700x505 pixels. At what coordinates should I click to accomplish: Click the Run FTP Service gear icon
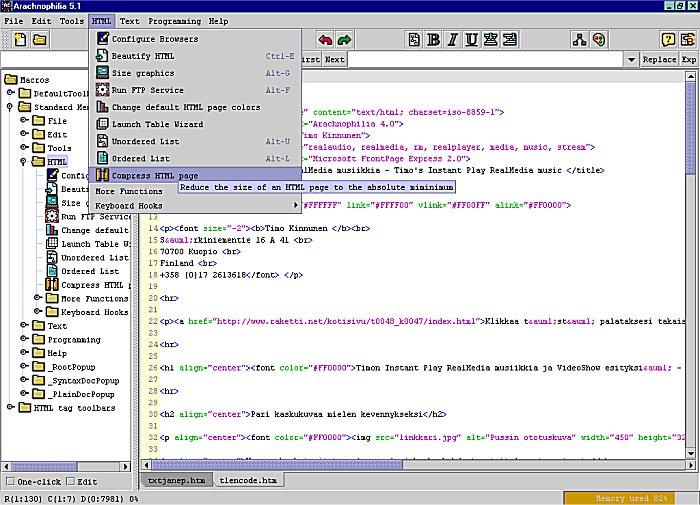coord(102,89)
